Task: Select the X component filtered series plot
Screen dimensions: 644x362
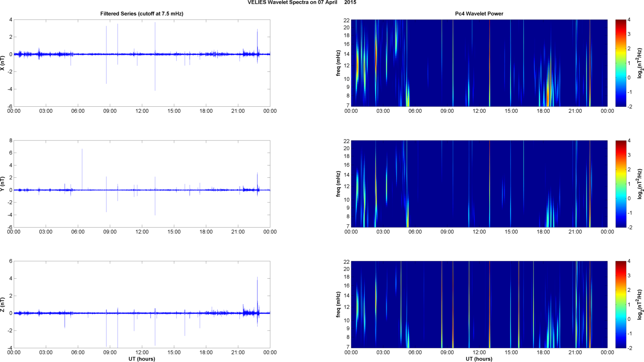Action: (x=142, y=63)
